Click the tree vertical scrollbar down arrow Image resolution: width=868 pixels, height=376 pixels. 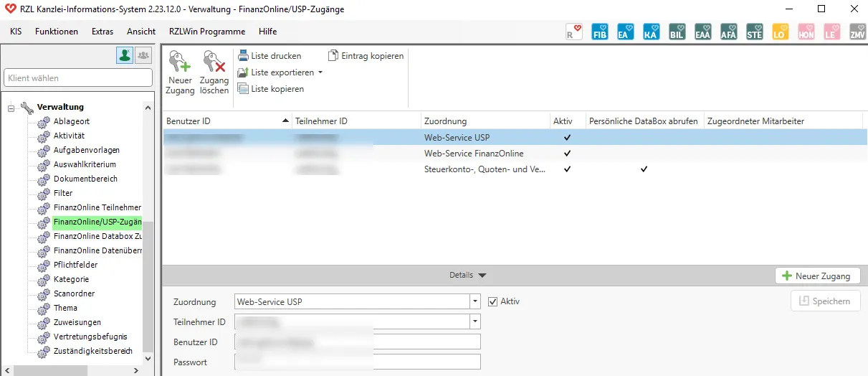pos(148,357)
